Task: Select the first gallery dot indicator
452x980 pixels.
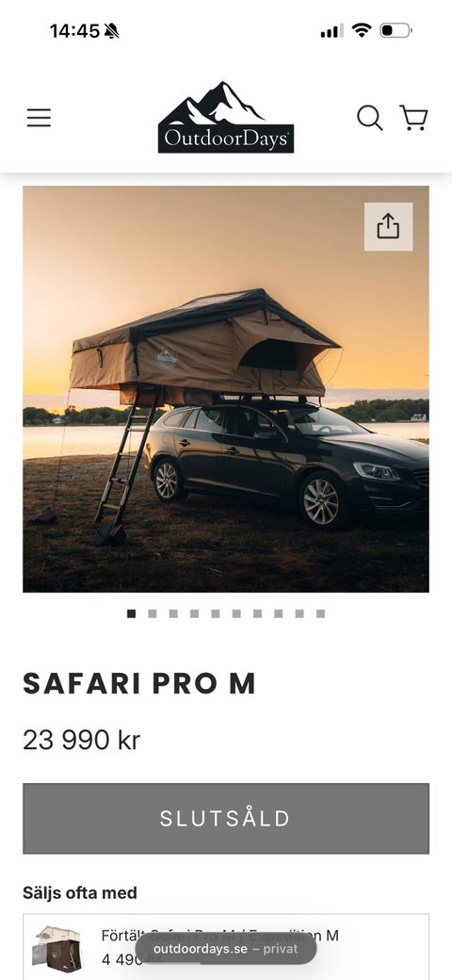Action: tap(131, 613)
